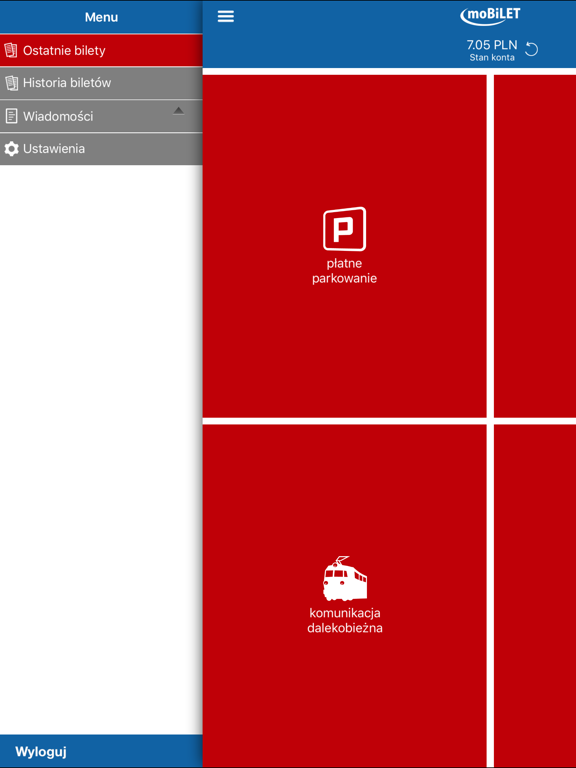The width and height of the screenshot is (576, 768).
Task: Click the Ostatnie bilety ticket icon
Action: [x=11, y=50]
